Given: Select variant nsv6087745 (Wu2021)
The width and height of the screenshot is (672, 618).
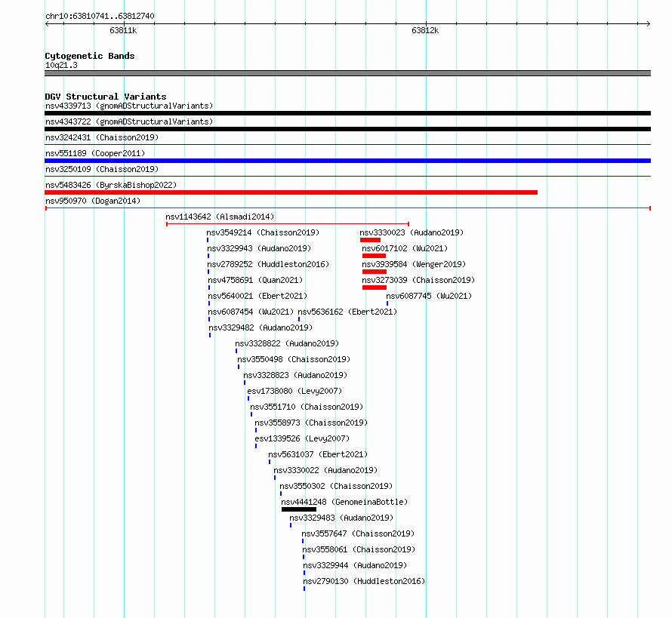Looking at the screenshot, I should pos(429,296).
